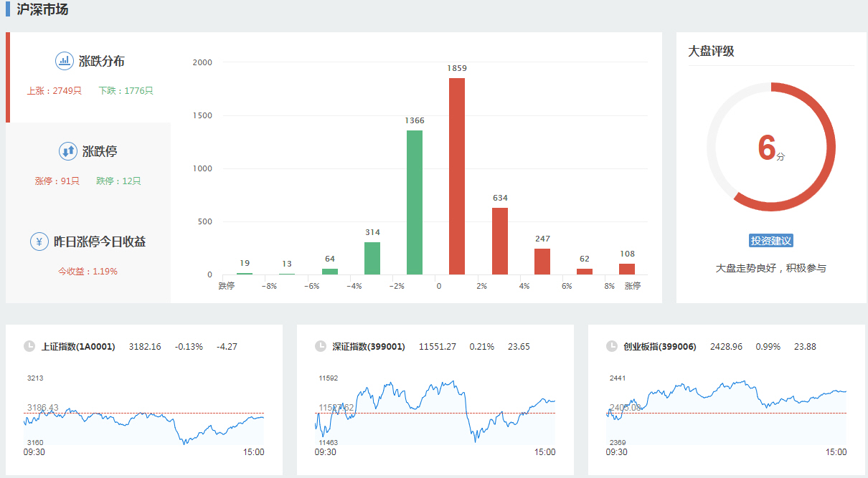Image resolution: width=868 pixels, height=478 pixels.
Task: Open the 上证指数(1A0001) link
Action: (78, 347)
